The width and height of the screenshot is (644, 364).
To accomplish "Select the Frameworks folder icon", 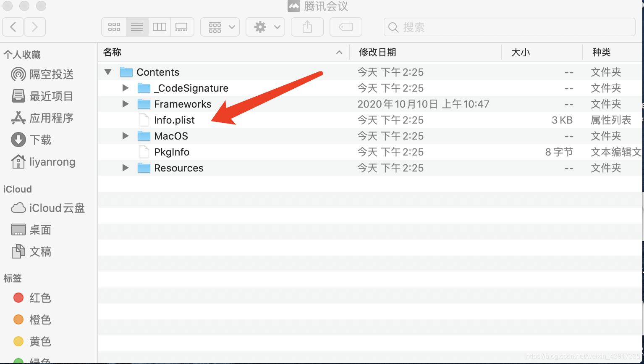I will pos(144,104).
